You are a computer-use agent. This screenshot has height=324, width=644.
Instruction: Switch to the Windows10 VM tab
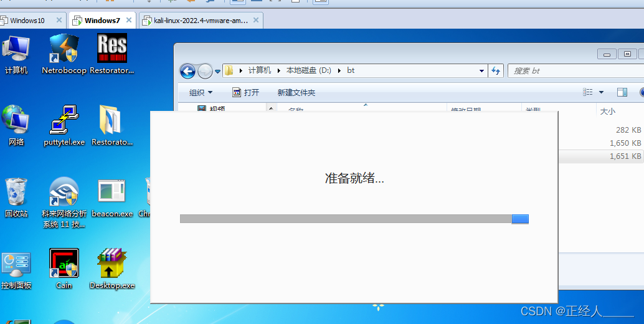(27, 21)
